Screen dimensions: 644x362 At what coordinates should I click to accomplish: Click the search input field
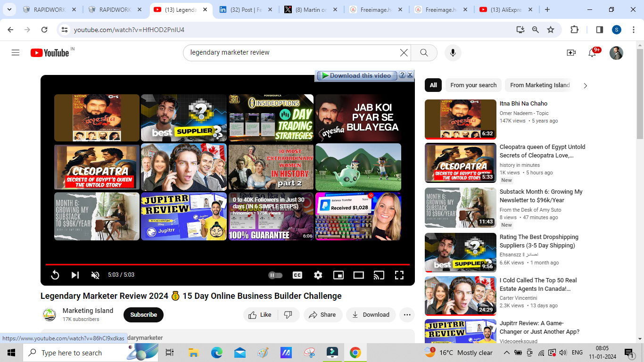coord(292,53)
